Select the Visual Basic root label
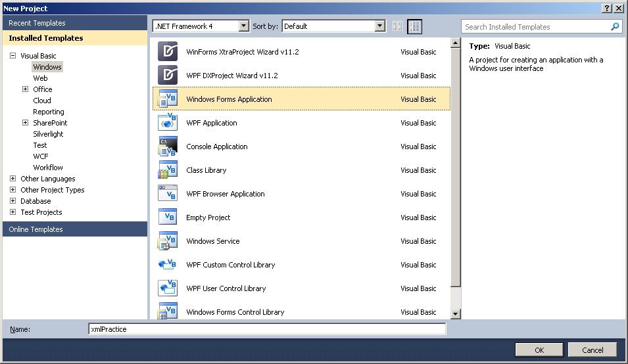The width and height of the screenshot is (628, 364). click(x=38, y=56)
